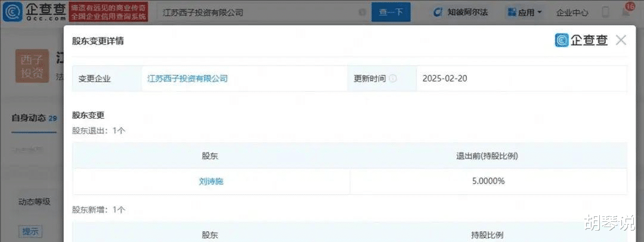Close the 股东变更详情 dialog
Viewport: 644px width, 242px height.
(621, 41)
